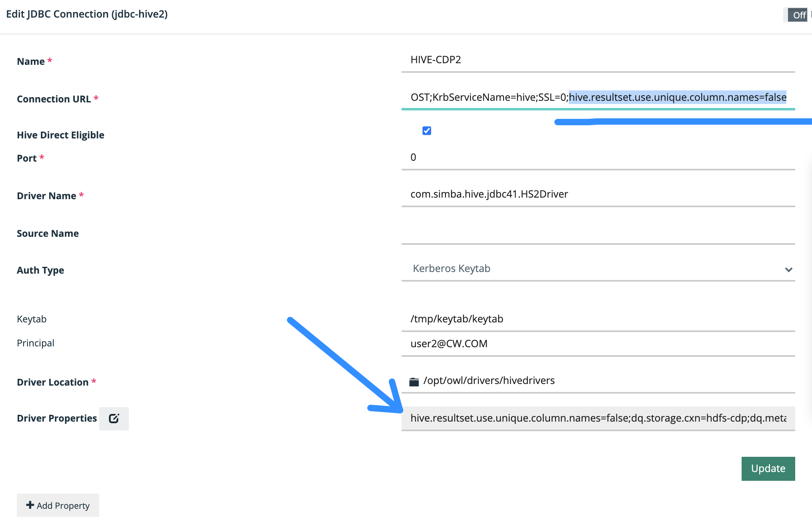
Task: Toggle the Hive Direct Eligible checkbox
Action: [427, 131]
